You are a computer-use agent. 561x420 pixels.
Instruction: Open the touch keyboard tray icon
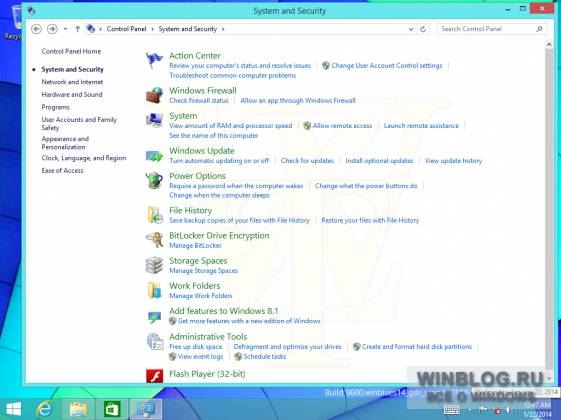click(452, 410)
